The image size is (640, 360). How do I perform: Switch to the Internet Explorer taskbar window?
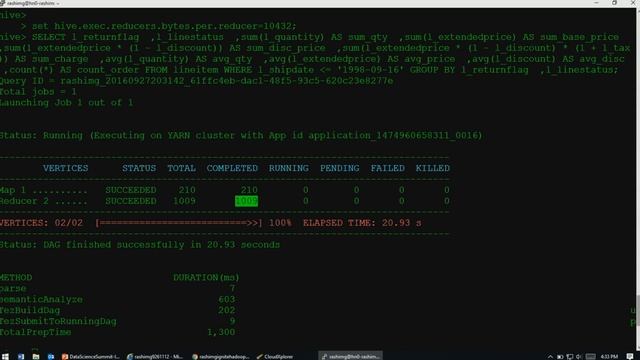(x=155, y=356)
